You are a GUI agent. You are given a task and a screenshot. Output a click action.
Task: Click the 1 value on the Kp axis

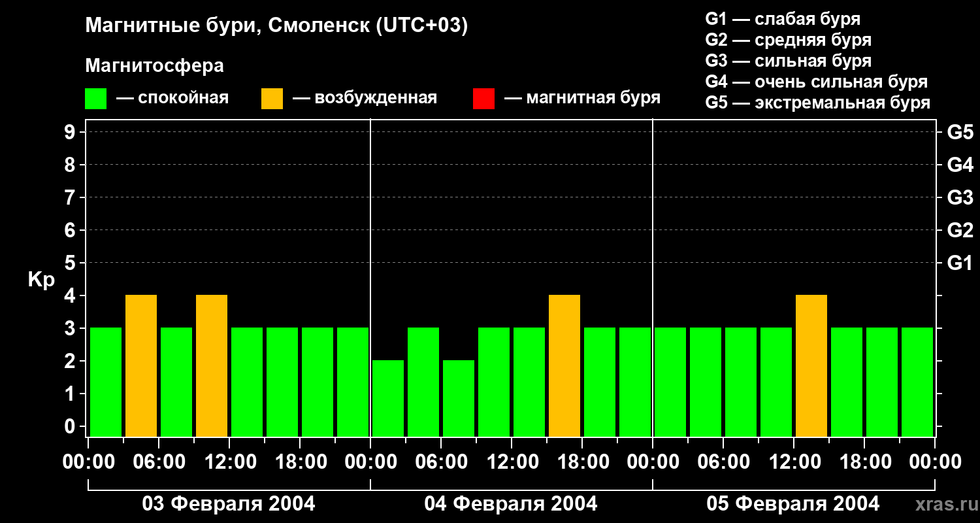(71, 394)
